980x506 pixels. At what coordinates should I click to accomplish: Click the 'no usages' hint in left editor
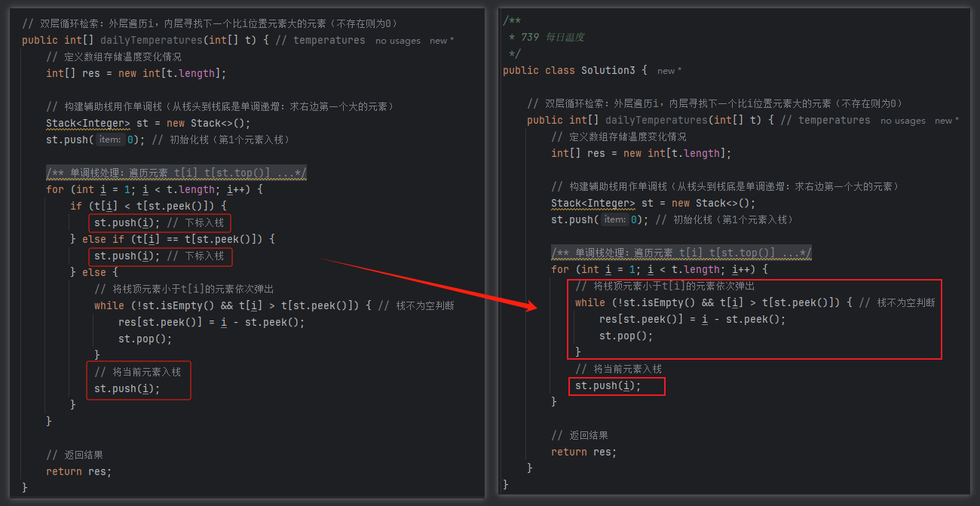(397, 41)
